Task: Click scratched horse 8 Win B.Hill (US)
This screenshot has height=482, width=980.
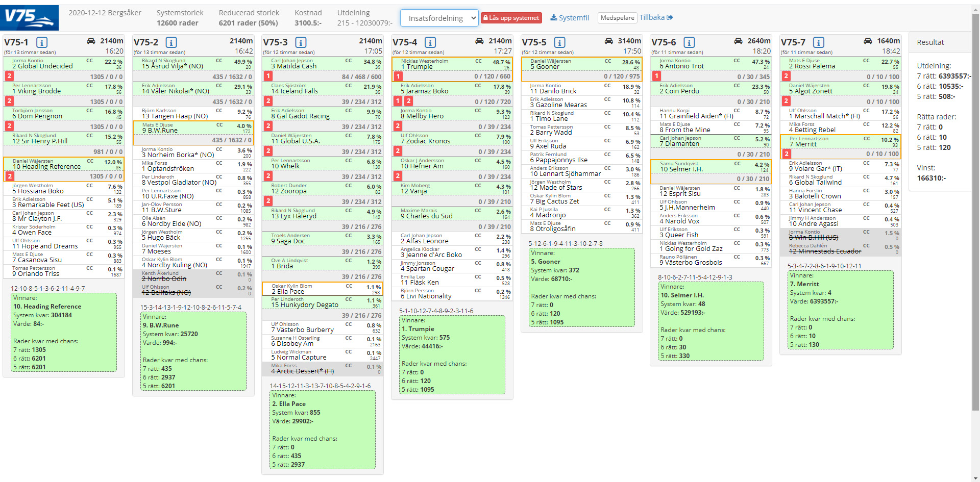Action: pos(840,235)
